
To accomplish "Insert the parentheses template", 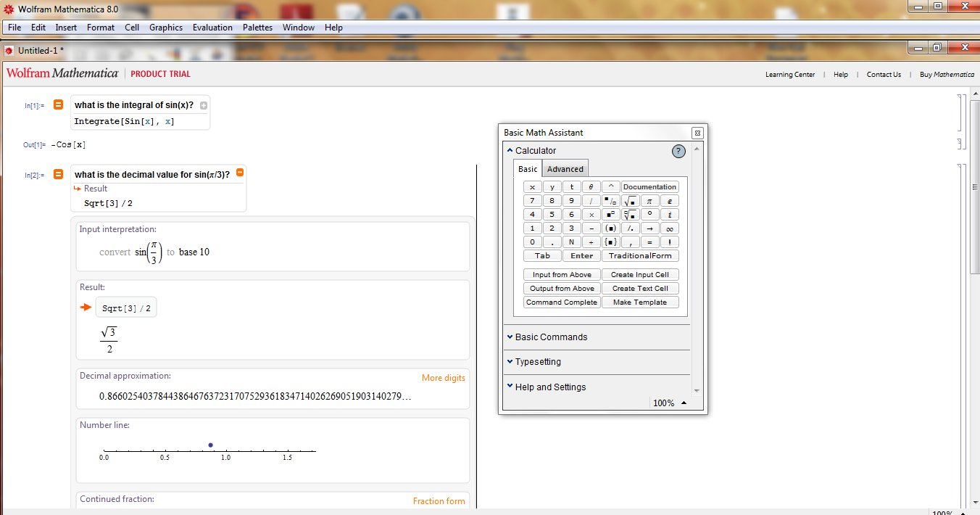I will point(610,228).
